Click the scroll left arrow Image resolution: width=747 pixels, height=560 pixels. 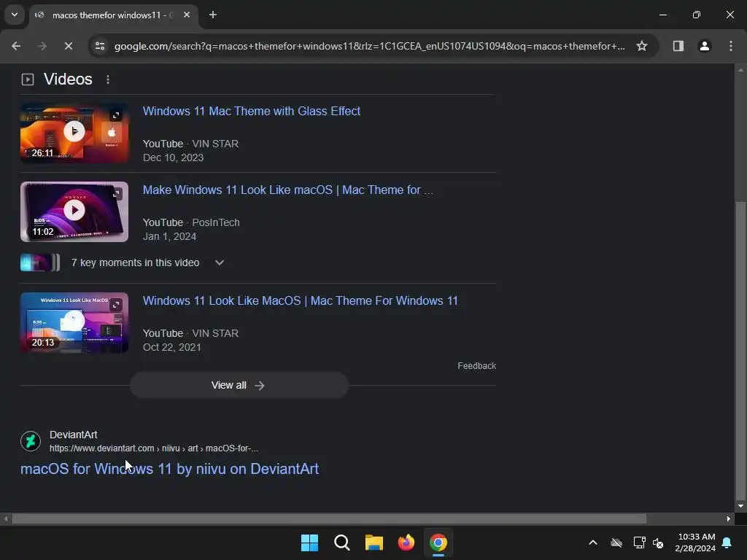6,518
